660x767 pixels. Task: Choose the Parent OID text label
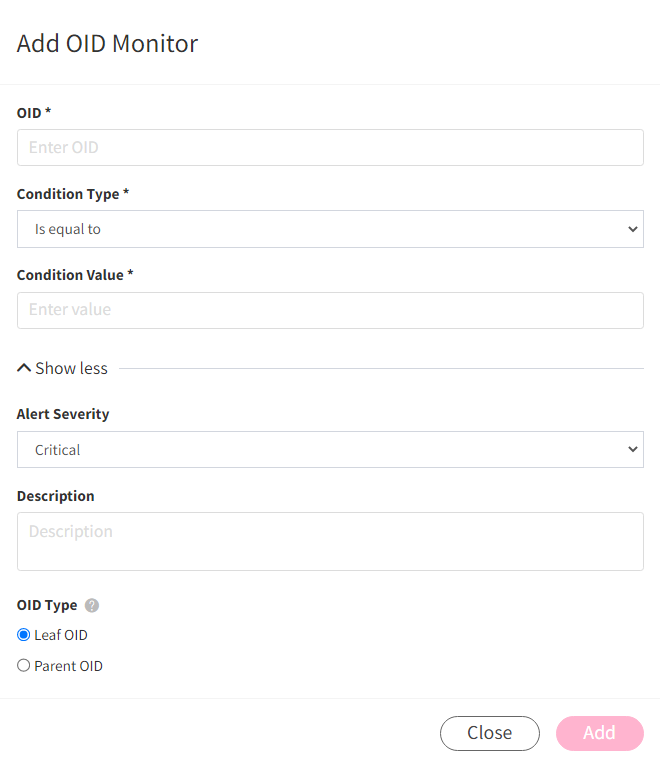68,666
